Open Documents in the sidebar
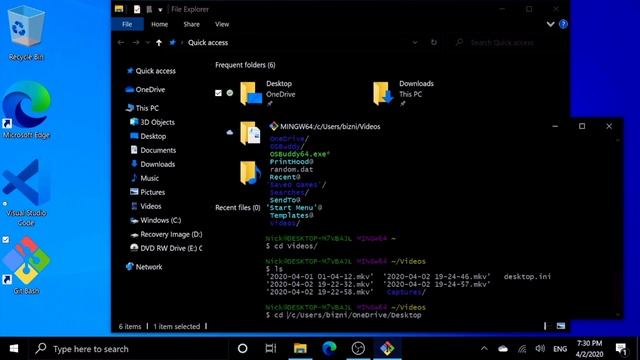The image size is (640, 360). point(158,150)
